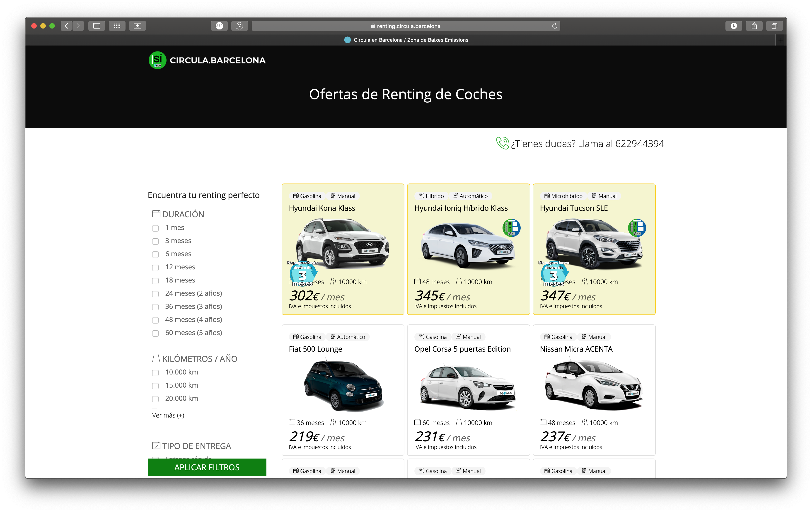
Task: Click the Hyundai Kona car image
Action: click(x=343, y=243)
